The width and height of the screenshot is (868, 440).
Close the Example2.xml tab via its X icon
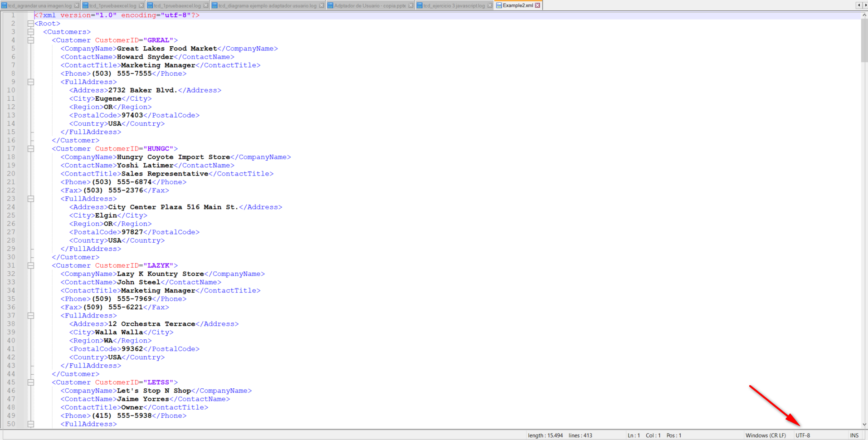537,5
